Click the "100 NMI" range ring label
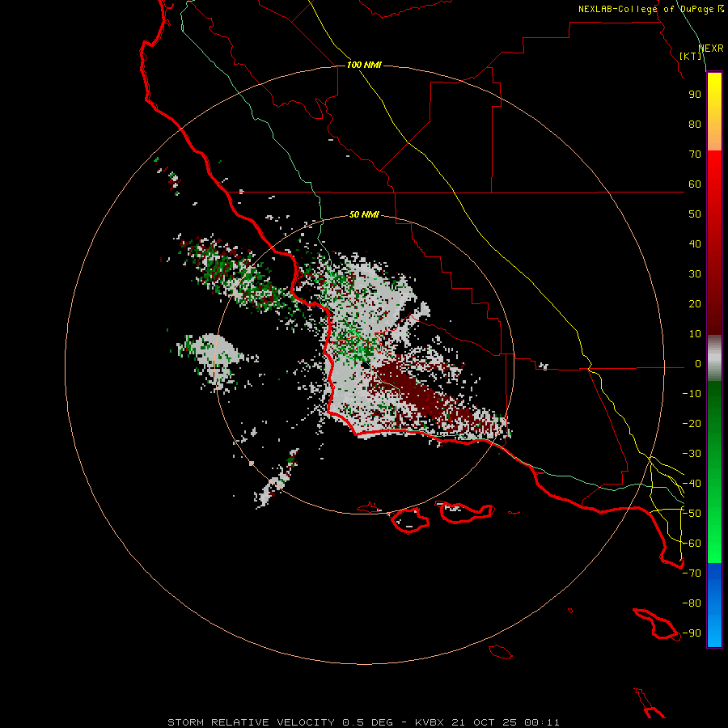Image resolution: width=728 pixels, height=728 pixels. 364,65
